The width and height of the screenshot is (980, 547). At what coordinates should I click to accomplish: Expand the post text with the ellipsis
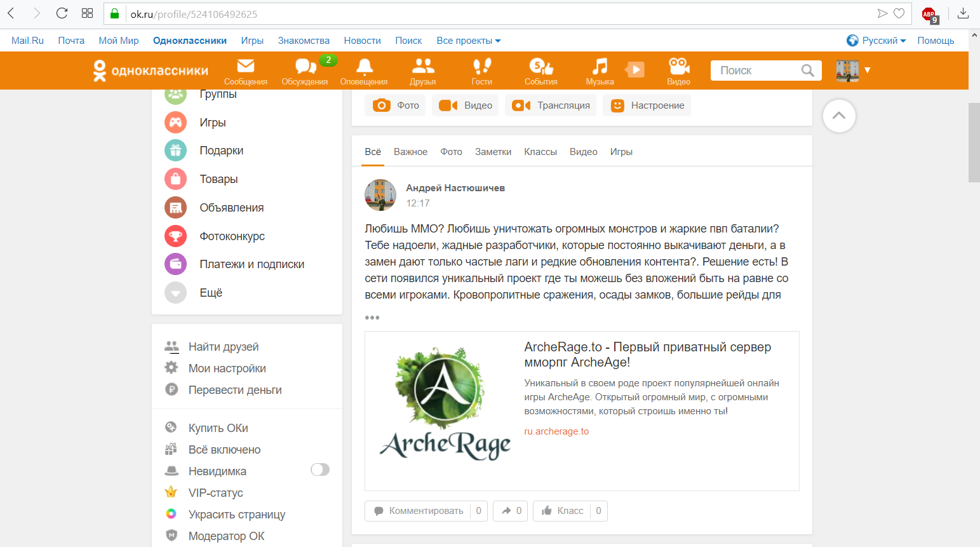point(372,318)
